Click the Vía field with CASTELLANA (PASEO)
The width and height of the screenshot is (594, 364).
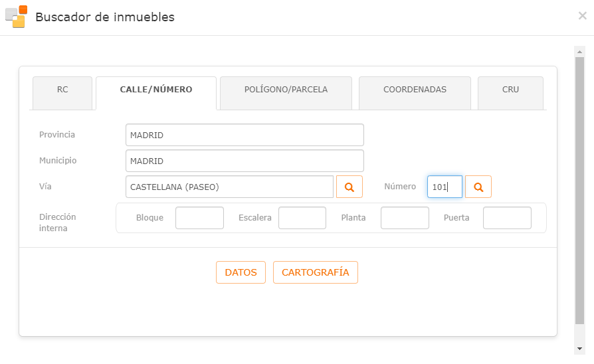tap(230, 187)
